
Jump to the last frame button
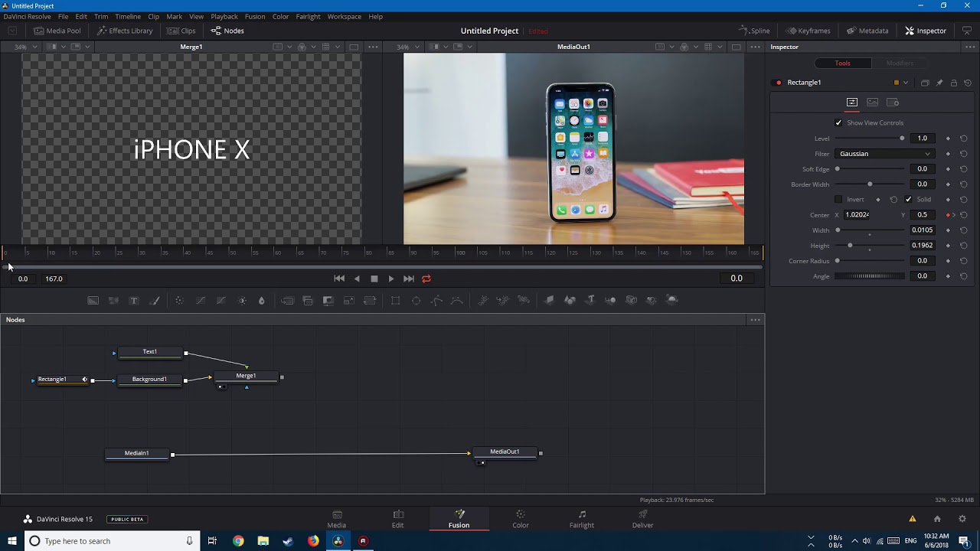(409, 279)
